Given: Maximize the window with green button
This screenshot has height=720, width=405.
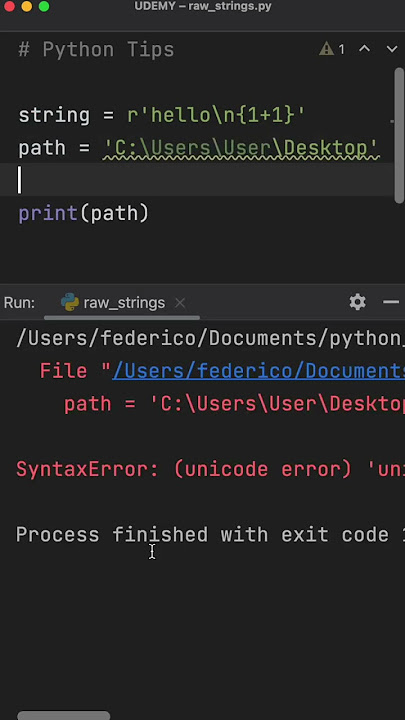Looking at the screenshot, I should pos(44,6).
